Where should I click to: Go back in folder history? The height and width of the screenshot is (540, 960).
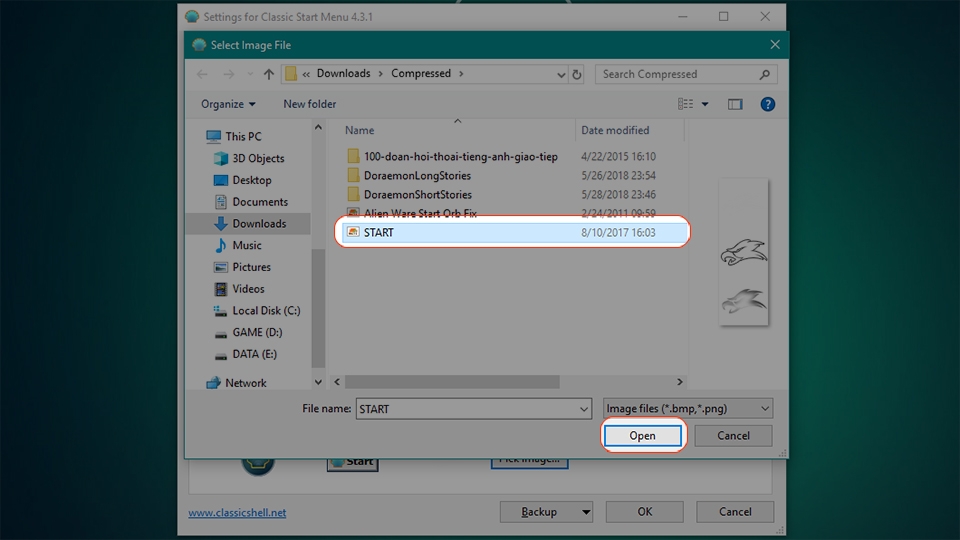pyautogui.click(x=202, y=74)
